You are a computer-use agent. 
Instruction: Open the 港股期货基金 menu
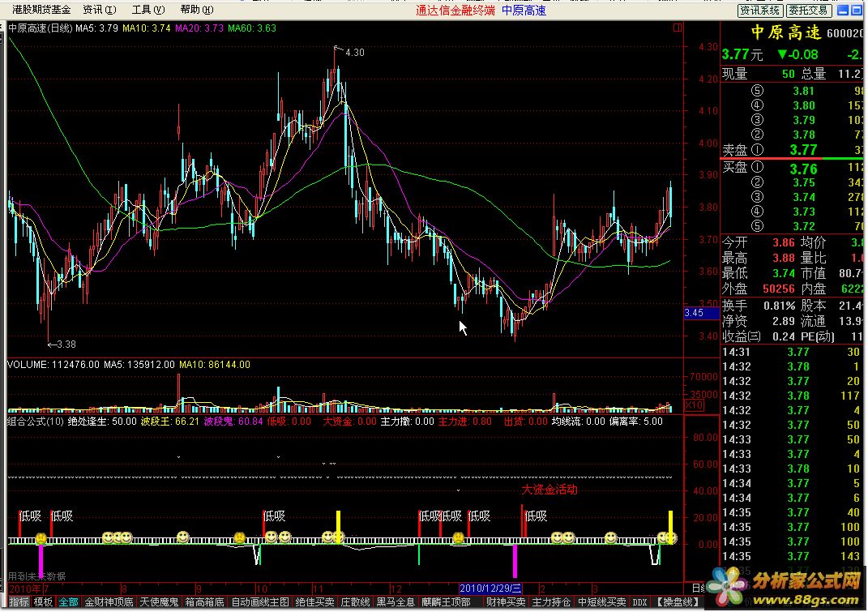coord(41,10)
